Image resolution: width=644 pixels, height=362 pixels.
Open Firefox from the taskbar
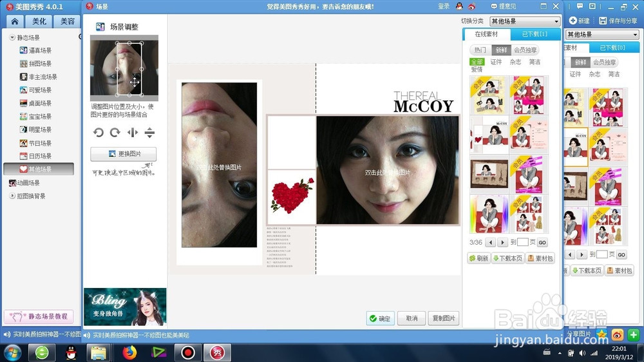[x=129, y=352]
